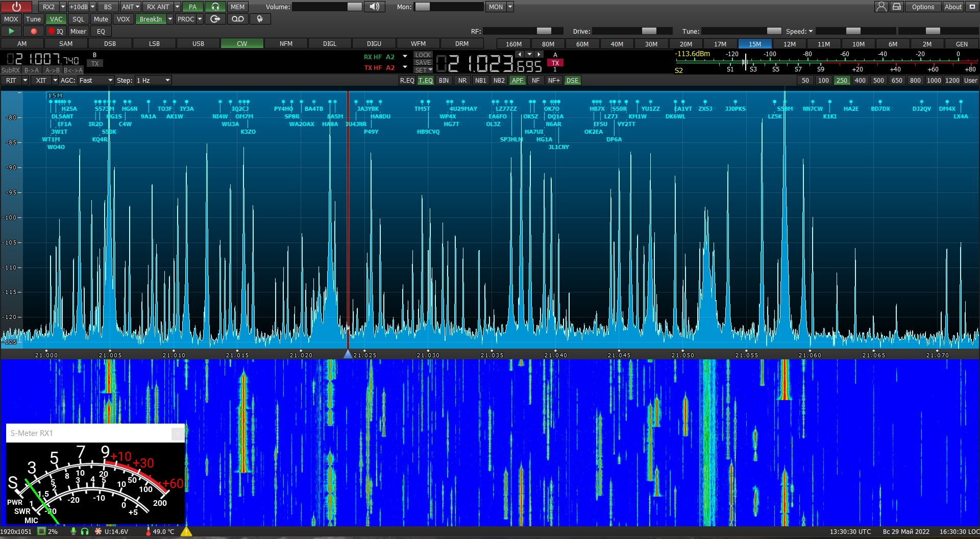Select the 20M band
Screen dimensions: 980x539
[686, 44]
